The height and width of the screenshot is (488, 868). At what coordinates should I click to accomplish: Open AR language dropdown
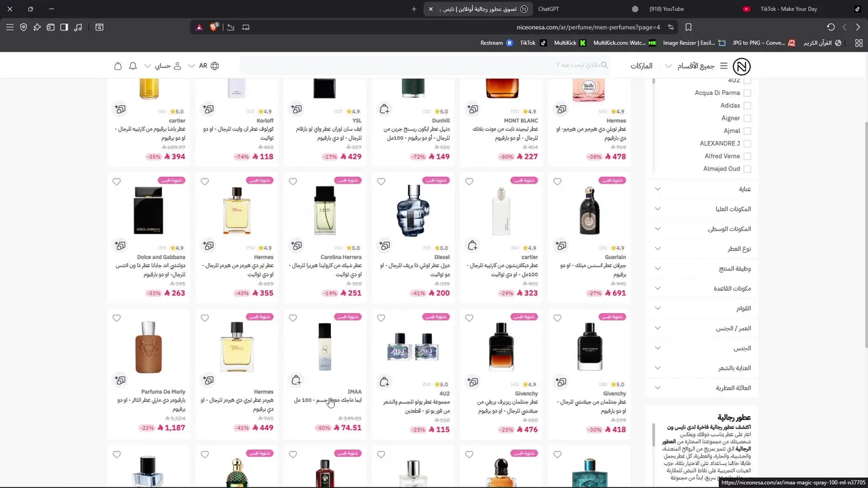203,66
